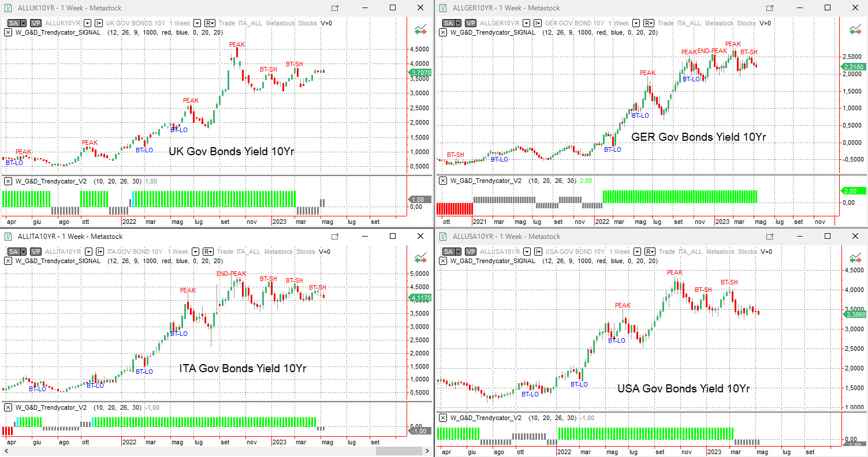The width and height of the screenshot is (868, 457).
Task: Pop out the ALLITA10YR chart window
Action: 335,237
